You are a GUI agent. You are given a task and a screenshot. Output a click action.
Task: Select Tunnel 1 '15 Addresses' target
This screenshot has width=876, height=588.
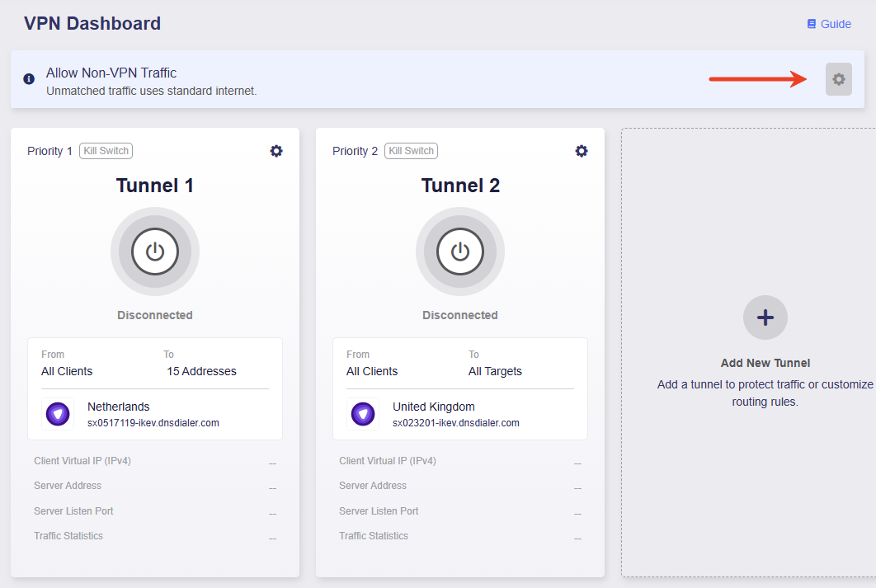point(201,371)
